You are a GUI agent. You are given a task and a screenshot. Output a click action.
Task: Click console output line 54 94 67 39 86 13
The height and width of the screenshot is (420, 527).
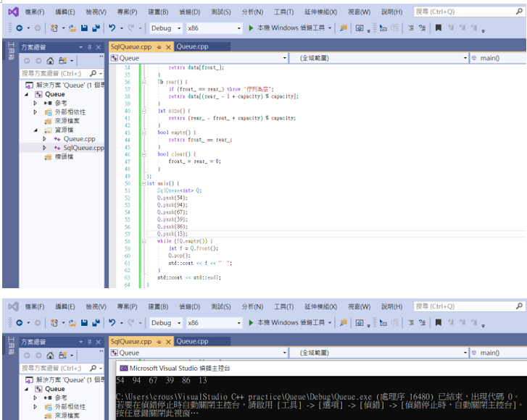pos(162,380)
